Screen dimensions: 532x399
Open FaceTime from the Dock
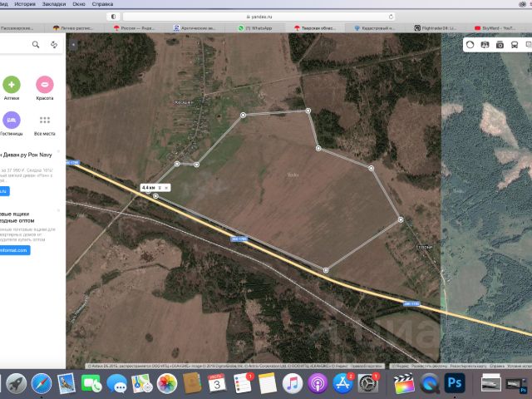[x=91, y=384]
